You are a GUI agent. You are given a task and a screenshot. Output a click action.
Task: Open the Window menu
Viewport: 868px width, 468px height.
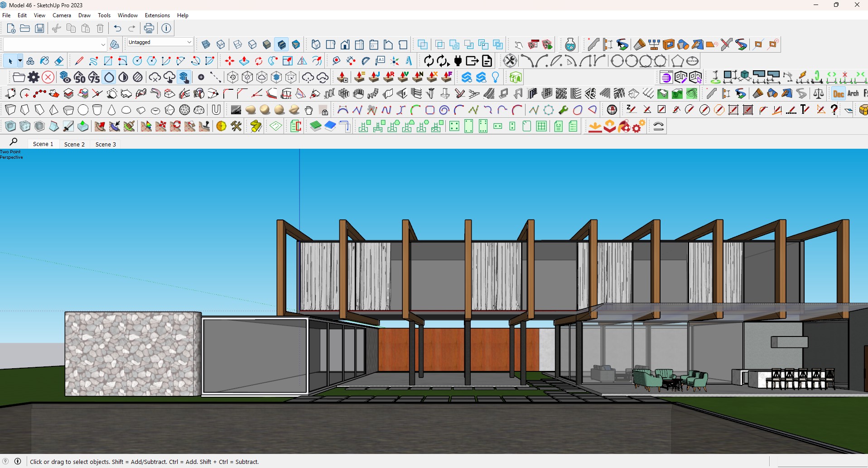pyautogui.click(x=128, y=15)
